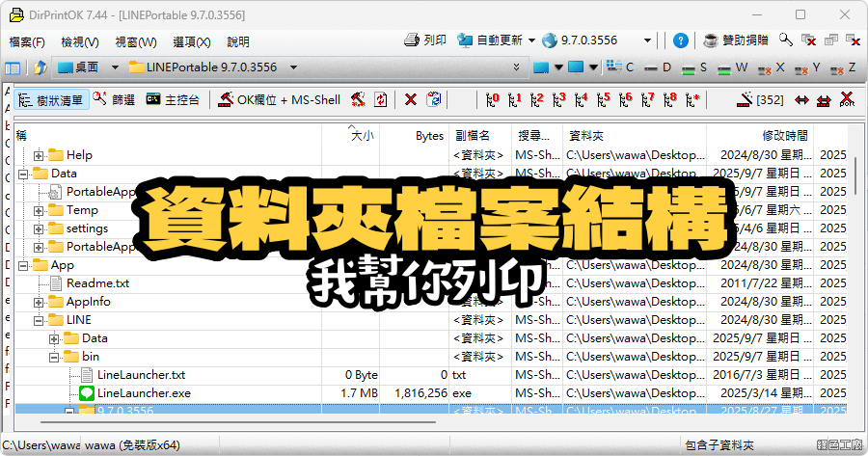Screen dimensions: 868x456
Task: Expand the Temp folder
Action: coord(39,211)
